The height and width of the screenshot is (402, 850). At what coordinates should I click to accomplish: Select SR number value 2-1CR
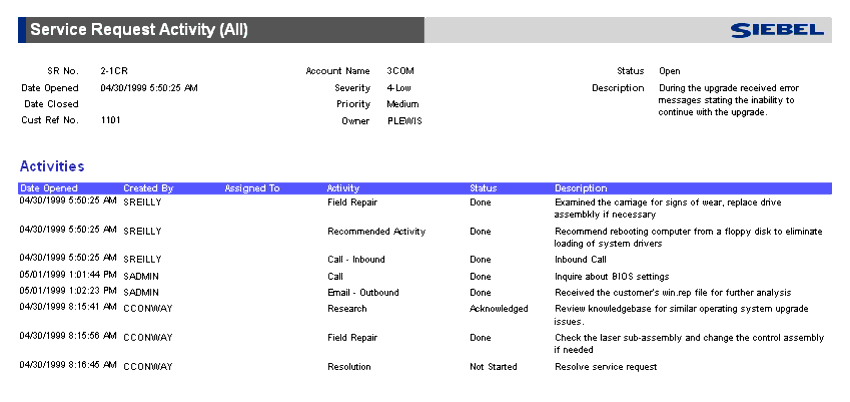point(114,71)
